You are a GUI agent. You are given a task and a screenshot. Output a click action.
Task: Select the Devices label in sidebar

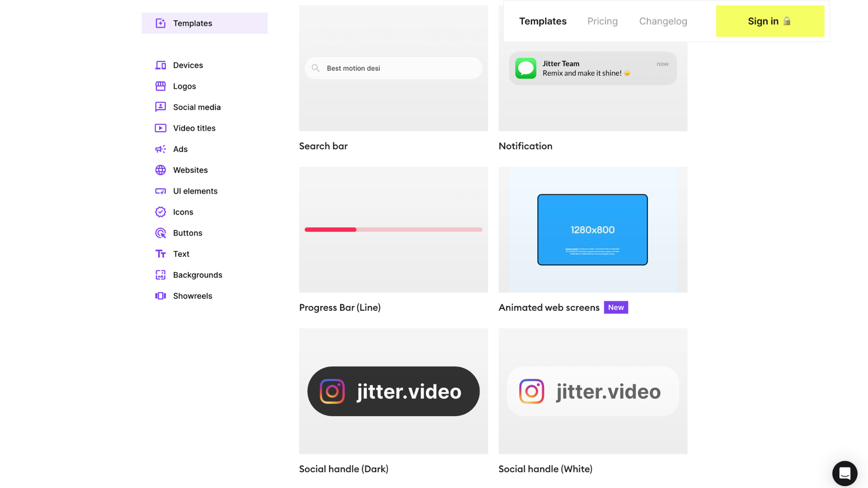(188, 65)
